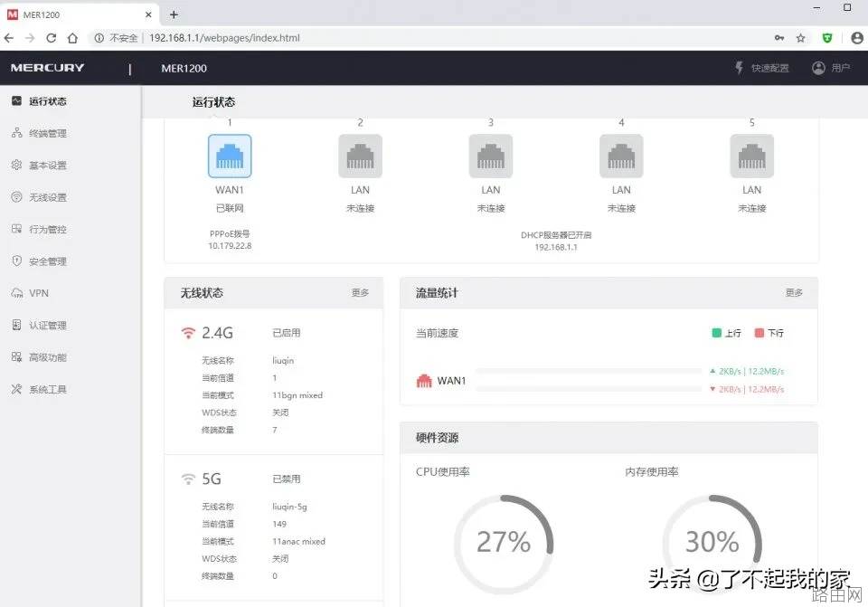Screen dimensions: 868x607
Task: Click 更多 in the 流量统计 panel
Action: pos(795,292)
